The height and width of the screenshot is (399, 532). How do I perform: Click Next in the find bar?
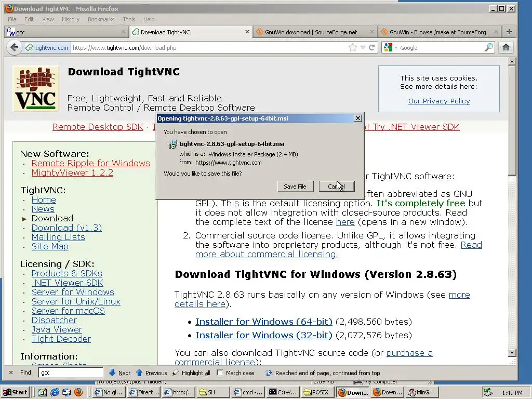pos(120,373)
